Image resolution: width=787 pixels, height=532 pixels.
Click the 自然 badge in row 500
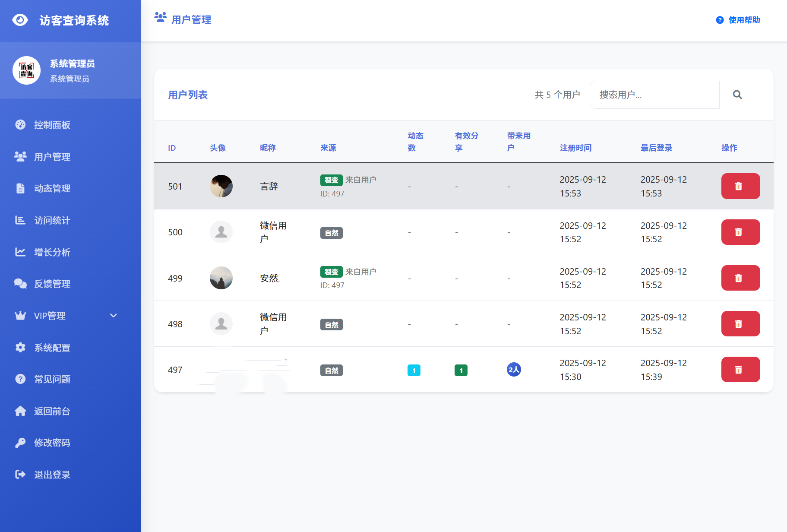click(x=332, y=233)
